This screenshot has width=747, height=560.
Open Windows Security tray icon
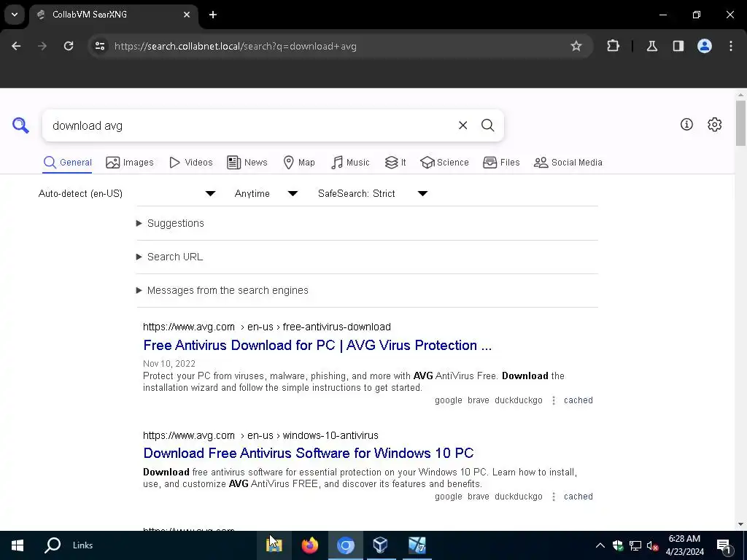click(618, 545)
